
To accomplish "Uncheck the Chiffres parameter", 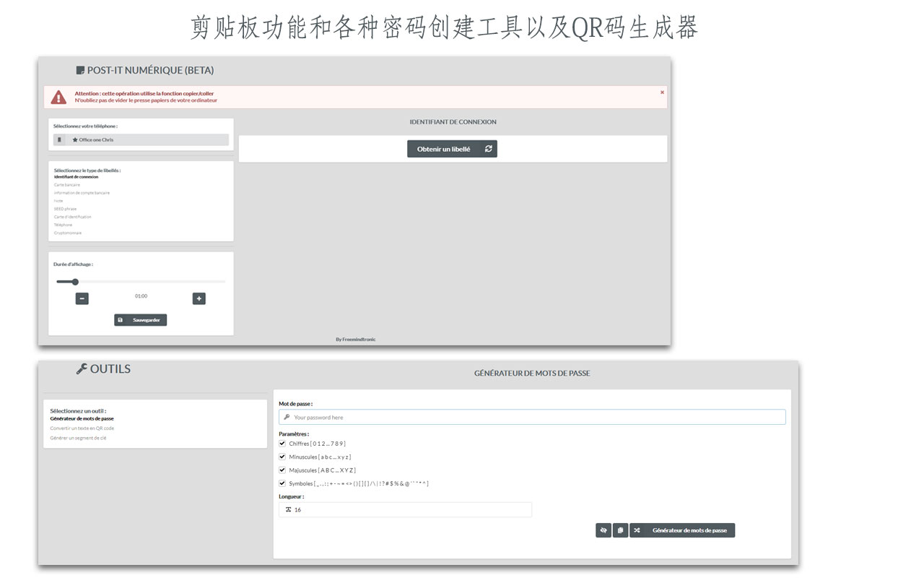I will [x=282, y=443].
